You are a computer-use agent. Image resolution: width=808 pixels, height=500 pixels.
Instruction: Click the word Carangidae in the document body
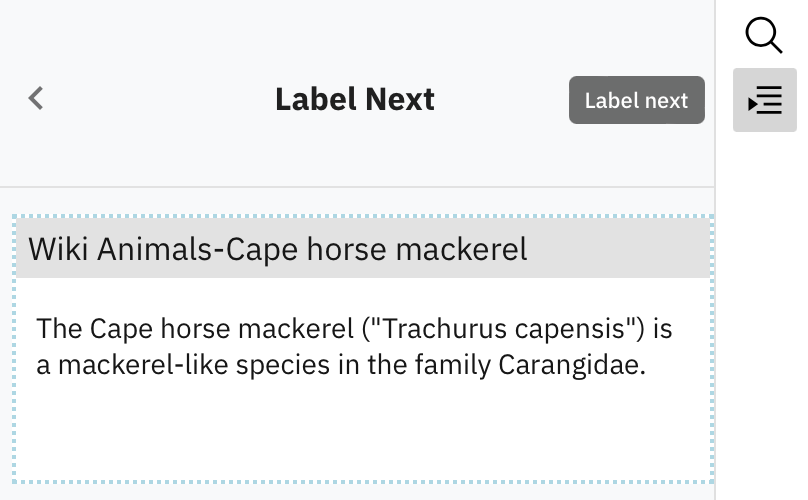tap(571, 365)
